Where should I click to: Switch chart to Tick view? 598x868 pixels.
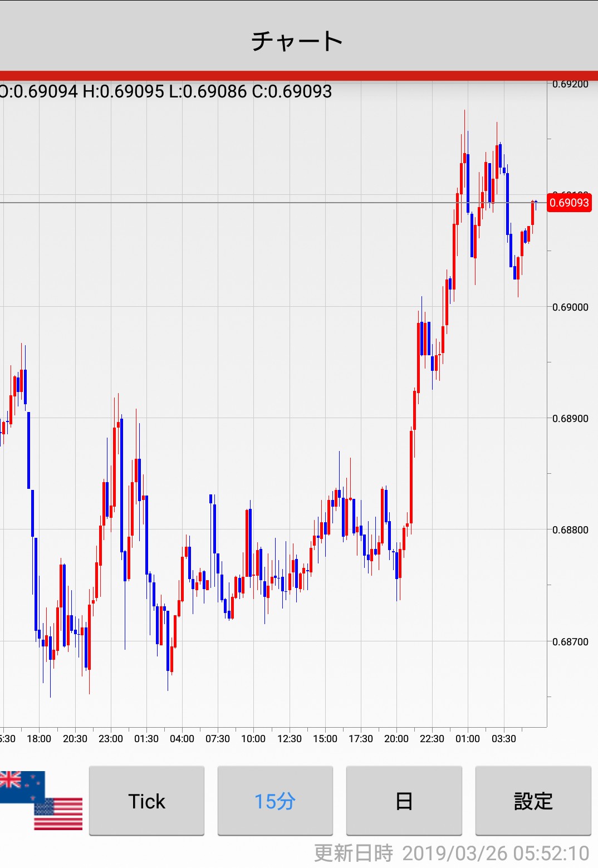(146, 801)
